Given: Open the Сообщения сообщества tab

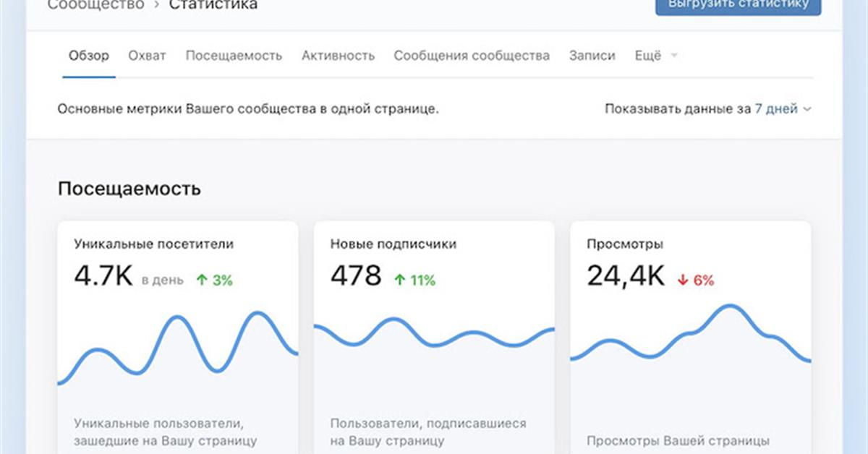Looking at the screenshot, I should [472, 56].
